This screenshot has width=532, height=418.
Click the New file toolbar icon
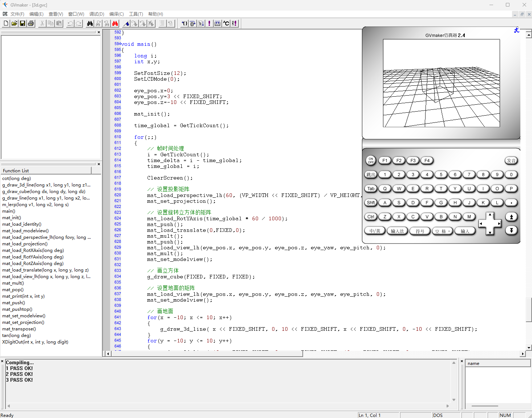pos(6,24)
